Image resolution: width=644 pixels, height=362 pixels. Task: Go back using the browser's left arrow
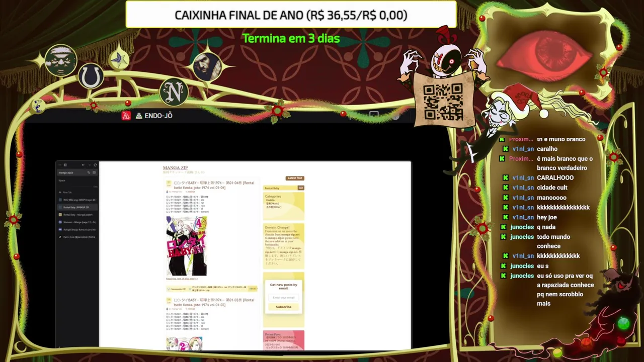click(x=83, y=165)
